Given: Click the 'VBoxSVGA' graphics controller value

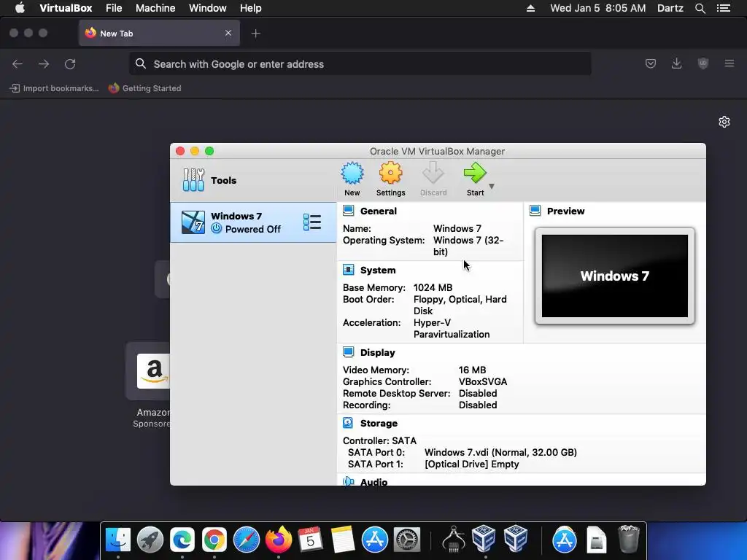Looking at the screenshot, I should pyautogui.click(x=483, y=382).
